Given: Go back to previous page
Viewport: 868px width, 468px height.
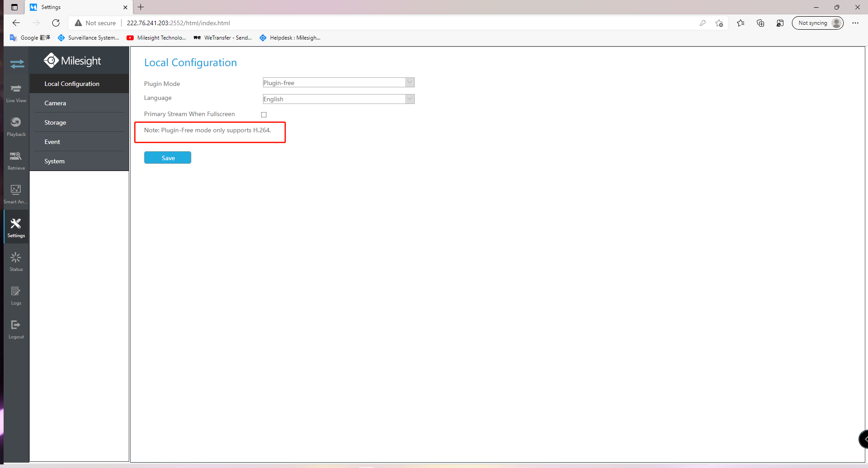Looking at the screenshot, I should click(x=16, y=23).
